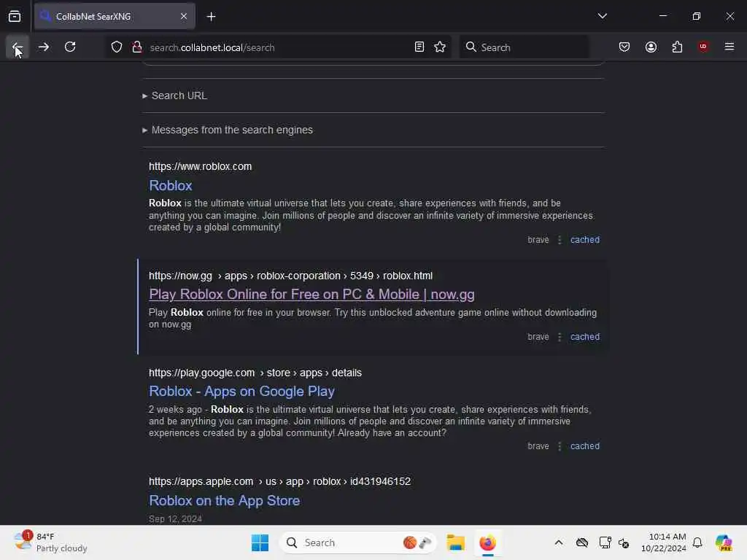
Task: Open the extensions puzzle icon
Action: click(677, 47)
